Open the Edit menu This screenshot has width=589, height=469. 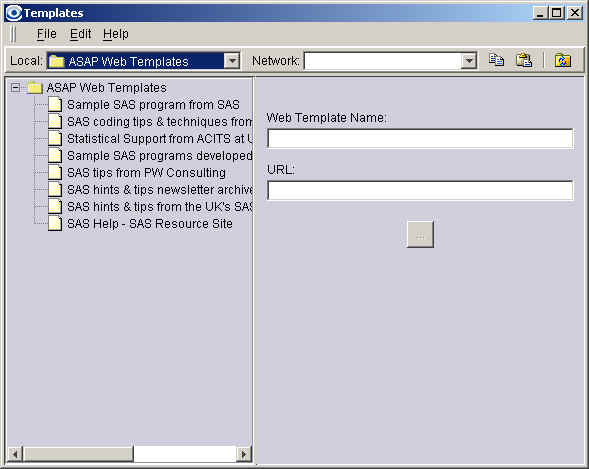pos(80,34)
